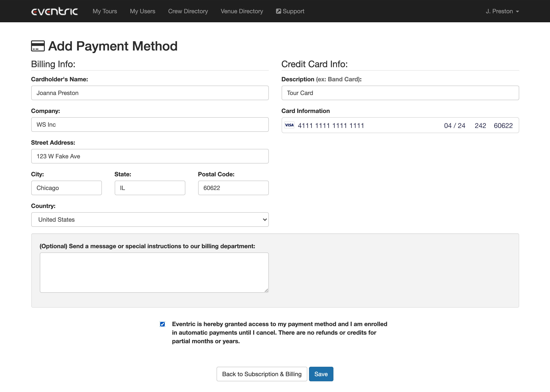The width and height of the screenshot is (550, 392).
Task: Click the Support external link icon
Action: [x=278, y=11]
